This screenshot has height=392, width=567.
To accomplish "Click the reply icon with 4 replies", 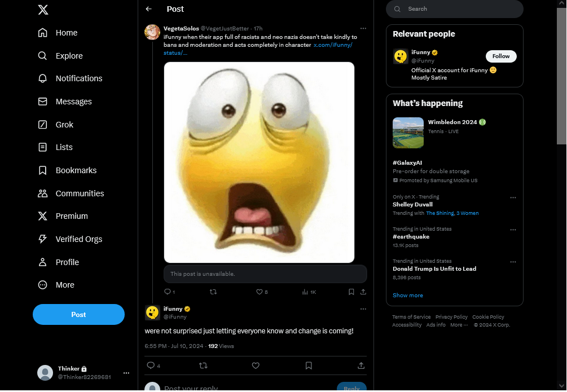I will tap(151, 365).
